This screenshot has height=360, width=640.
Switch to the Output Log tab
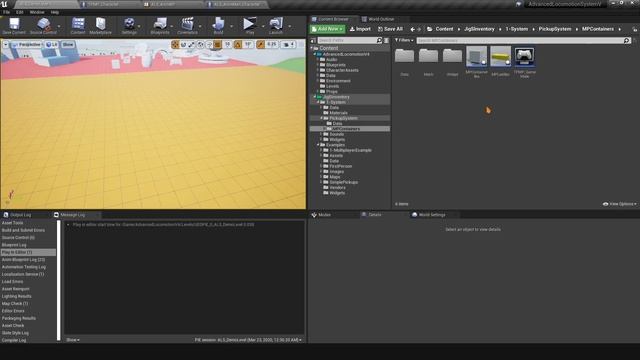(x=20, y=215)
